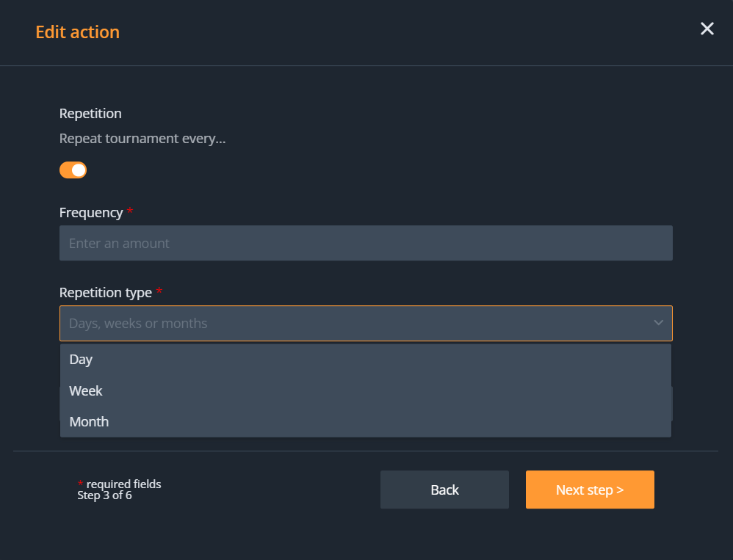The width and height of the screenshot is (733, 560).
Task: Click the Repetition type field label
Action: pyautogui.click(x=106, y=292)
